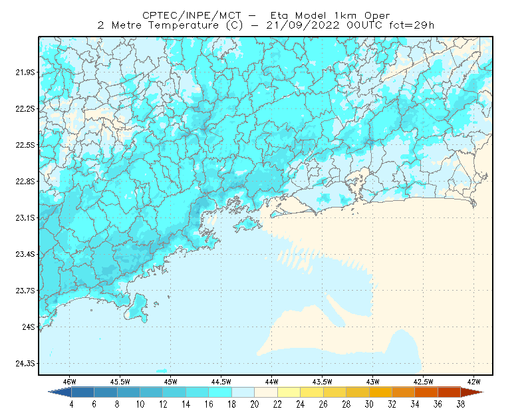Click the left blue arrow of the colorbar

(60, 392)
